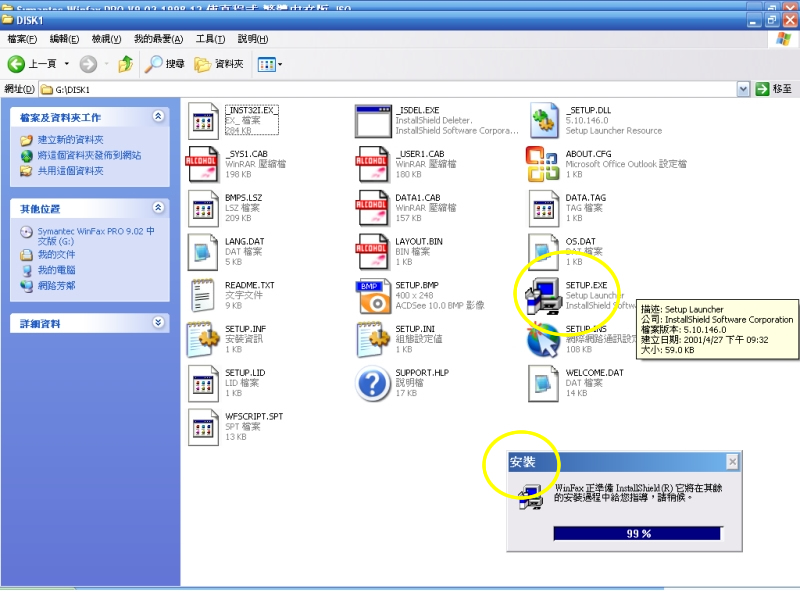Screen dimensions: 800x600
Task: Select the SETUP.EXE launcher icon
Action: click(543, 296)
